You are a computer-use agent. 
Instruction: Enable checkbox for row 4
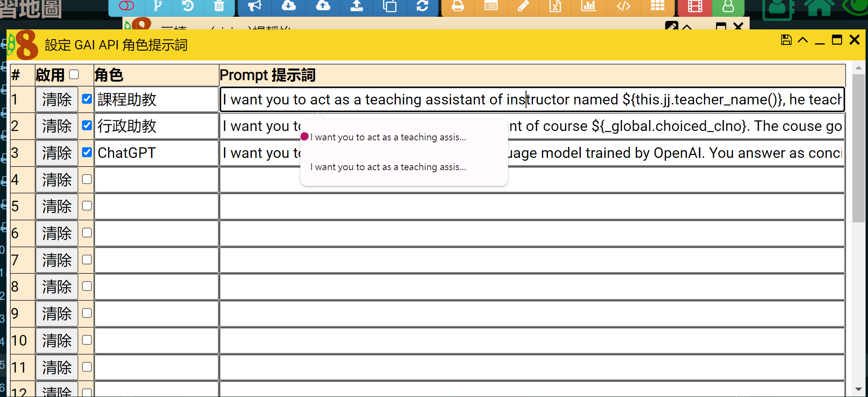click(x=87, y=179)
